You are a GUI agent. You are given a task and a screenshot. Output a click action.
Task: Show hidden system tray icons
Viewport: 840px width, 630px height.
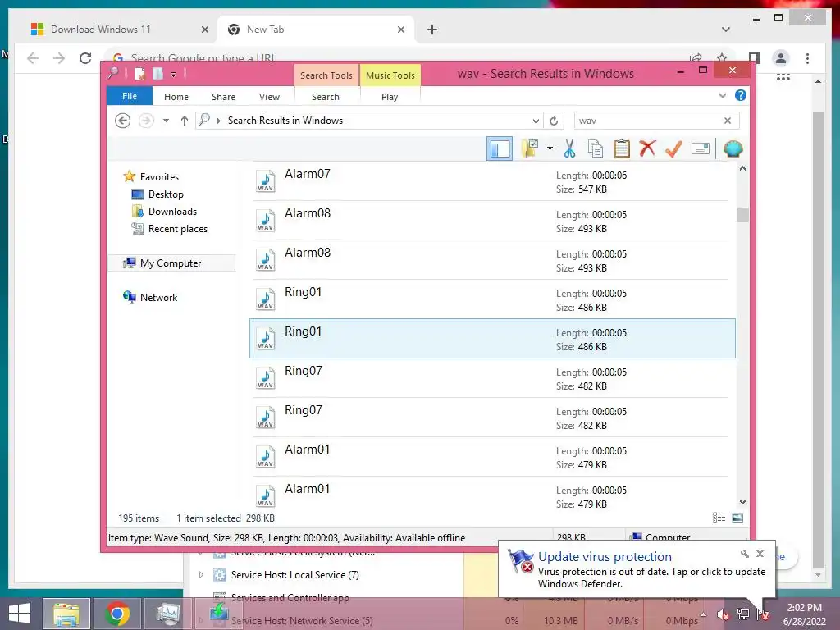click(703, 614)
